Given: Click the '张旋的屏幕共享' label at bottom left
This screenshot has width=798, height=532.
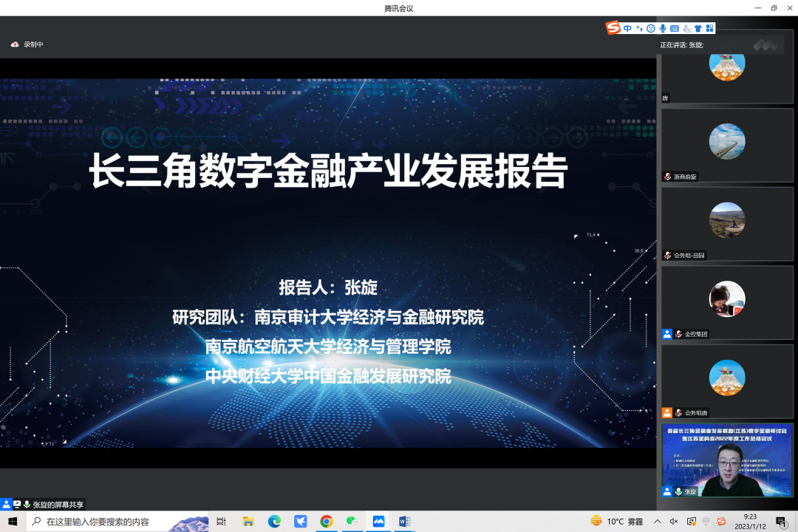Looking at the screenshot, I should 58,505.
